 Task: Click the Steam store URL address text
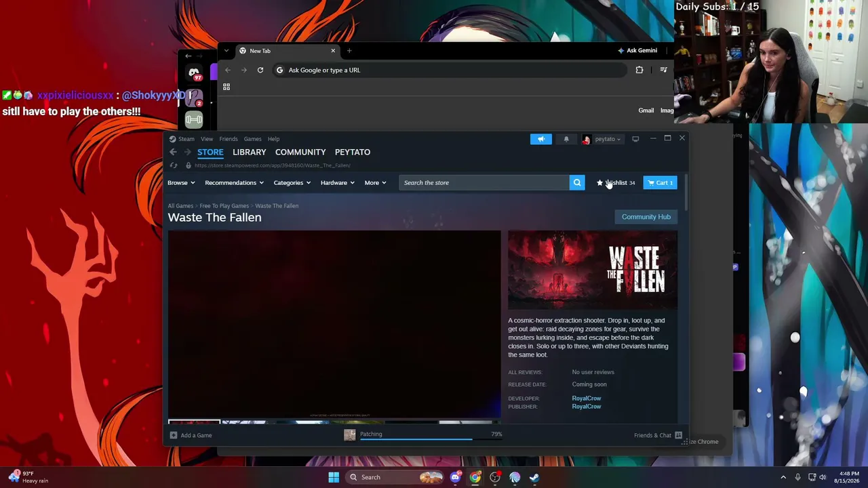click(273, 165)
